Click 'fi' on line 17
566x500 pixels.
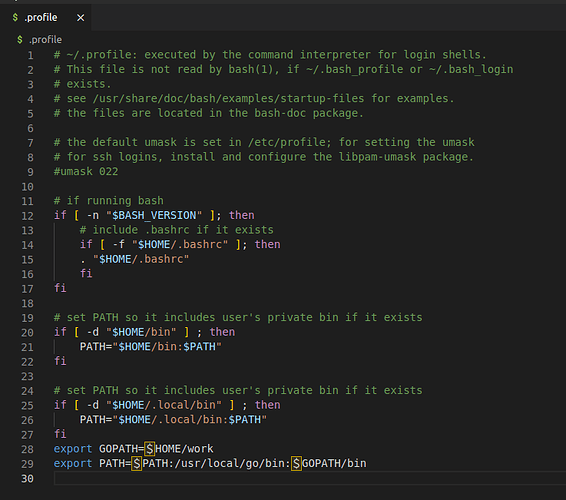[60, 288]
